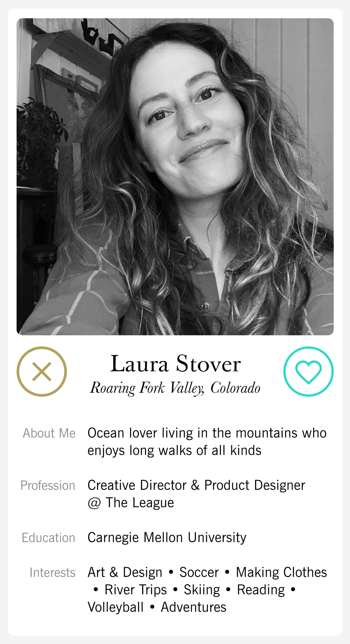Like the profile with the heart icon

308,372
